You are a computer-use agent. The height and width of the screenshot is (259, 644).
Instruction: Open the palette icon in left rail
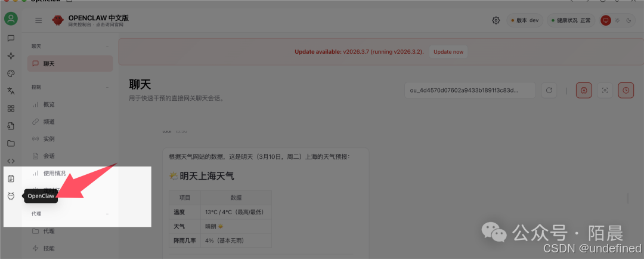[11, 73]
